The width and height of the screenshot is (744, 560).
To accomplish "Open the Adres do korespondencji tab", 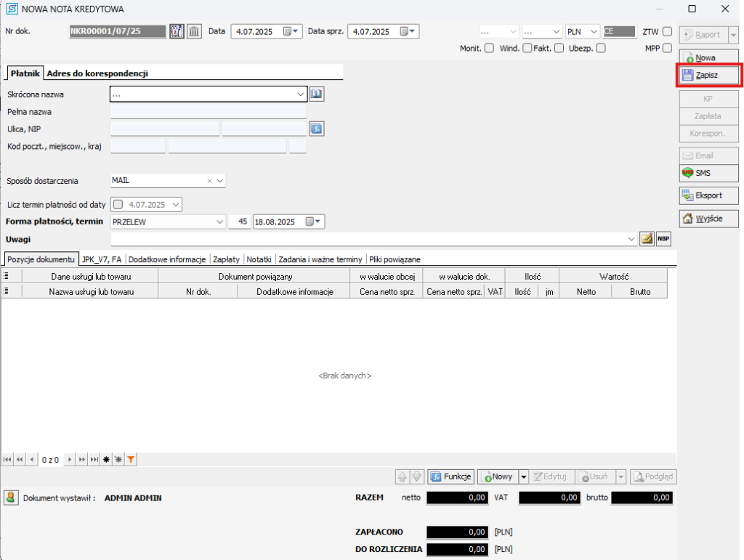I will click(97, 73).
